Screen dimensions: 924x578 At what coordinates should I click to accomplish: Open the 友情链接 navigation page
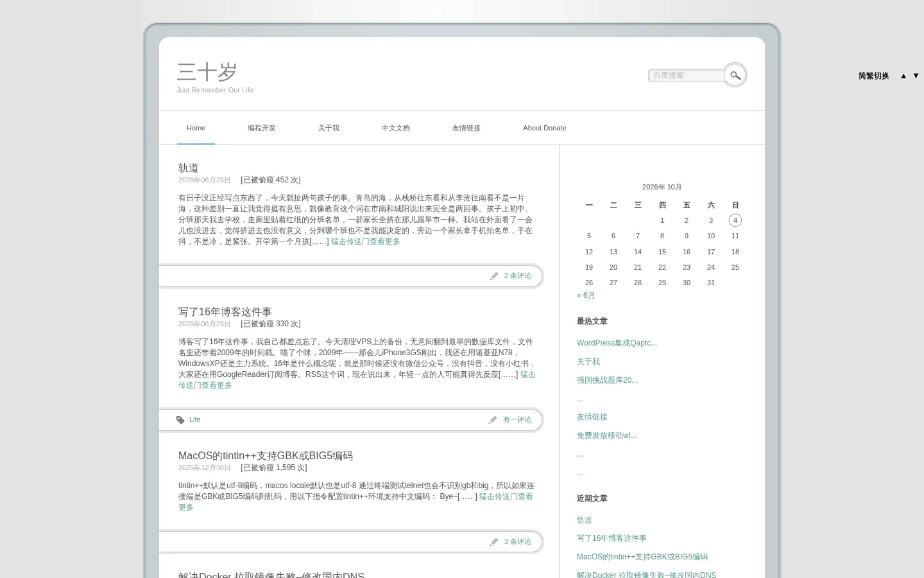466,128
